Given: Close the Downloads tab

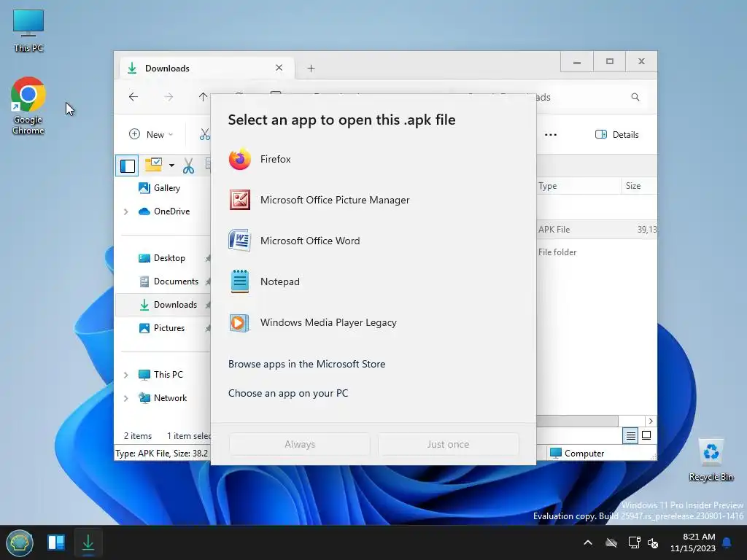Looking at the screenshot, I should (279, 68).
